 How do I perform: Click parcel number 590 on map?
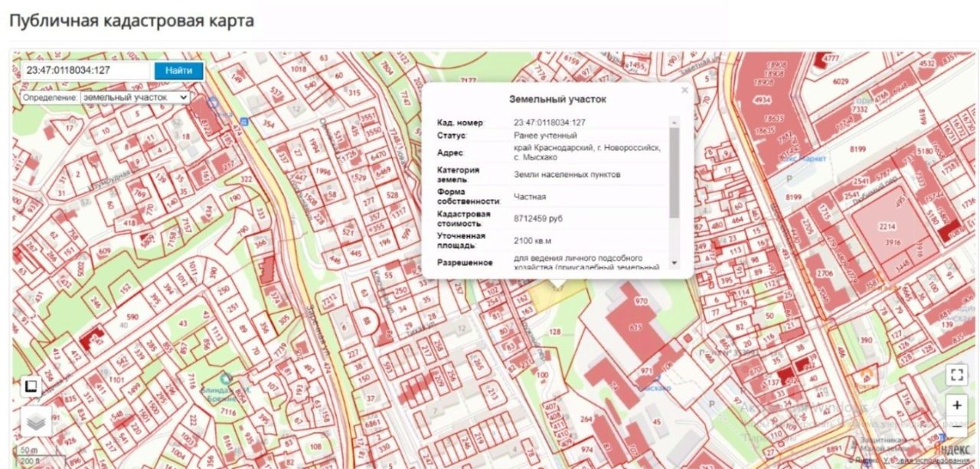coord(132,316)
